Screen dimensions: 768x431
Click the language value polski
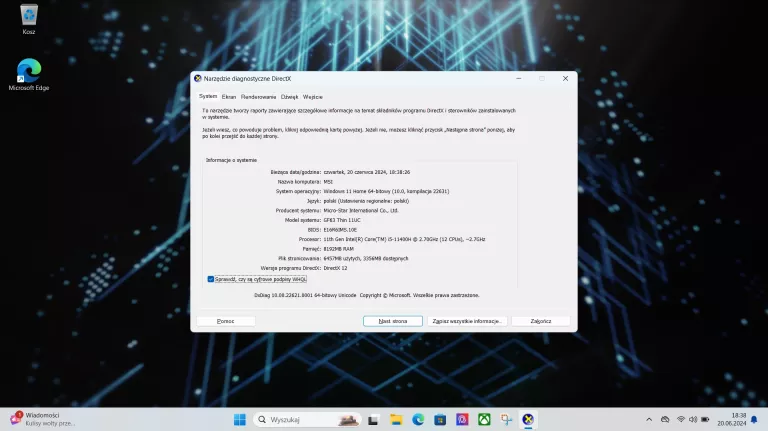tap(366, 201)
